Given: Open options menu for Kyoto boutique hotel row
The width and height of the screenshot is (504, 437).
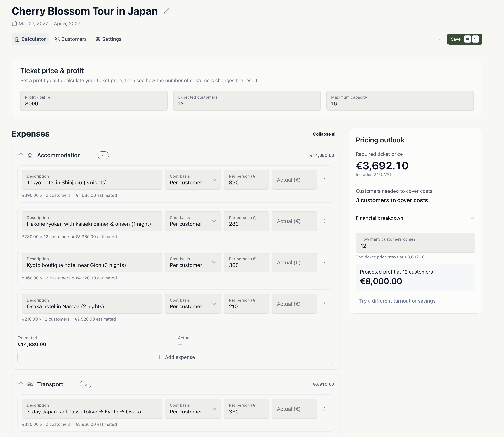Looking at the screenshot, I should [x=325, y=262].
